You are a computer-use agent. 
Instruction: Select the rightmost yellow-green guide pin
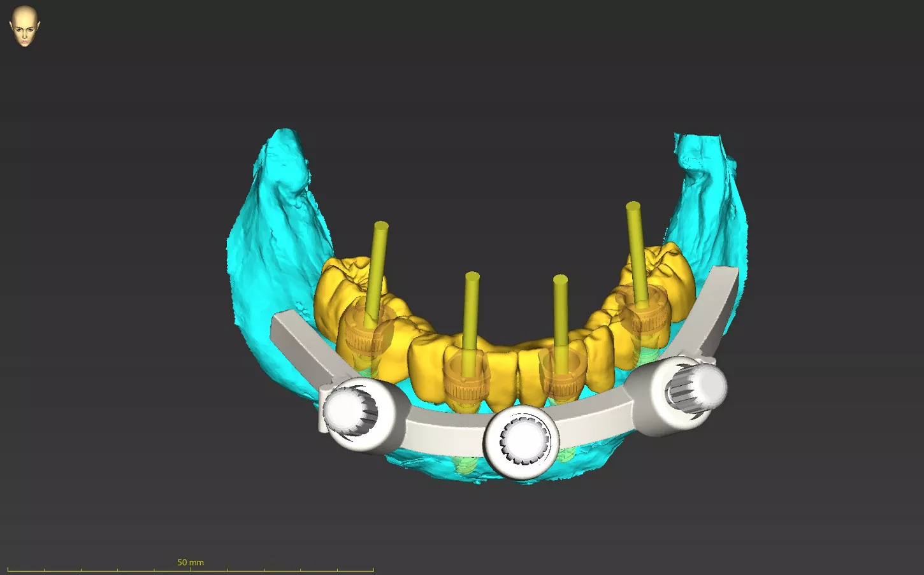tap(636, 248)
